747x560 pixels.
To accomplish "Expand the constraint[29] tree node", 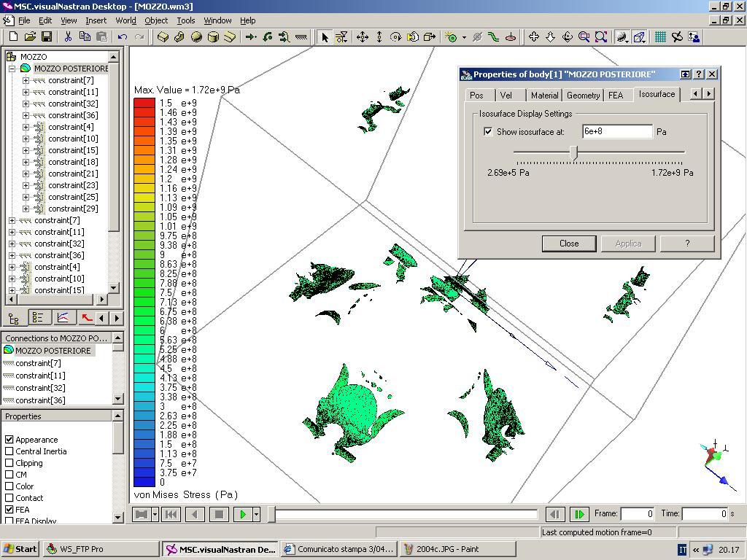I will pyautogui.click(x=26, y=209).
